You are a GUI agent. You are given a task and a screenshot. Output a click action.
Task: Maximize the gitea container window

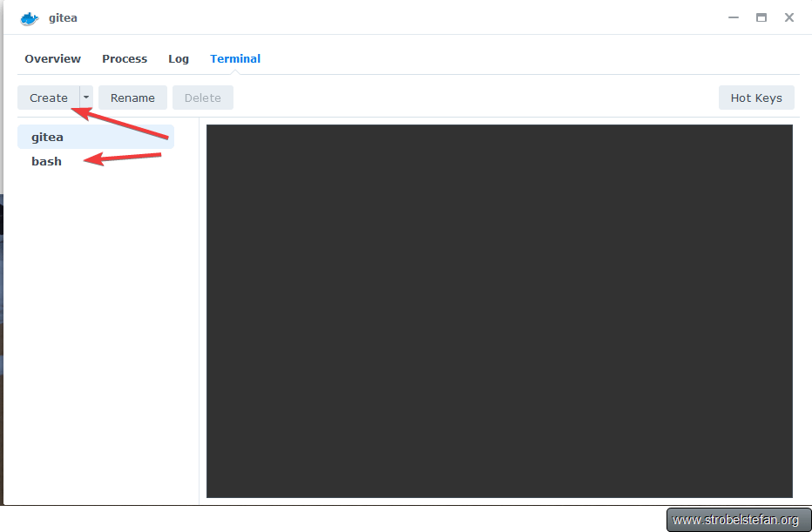click(x=761, y=17)
